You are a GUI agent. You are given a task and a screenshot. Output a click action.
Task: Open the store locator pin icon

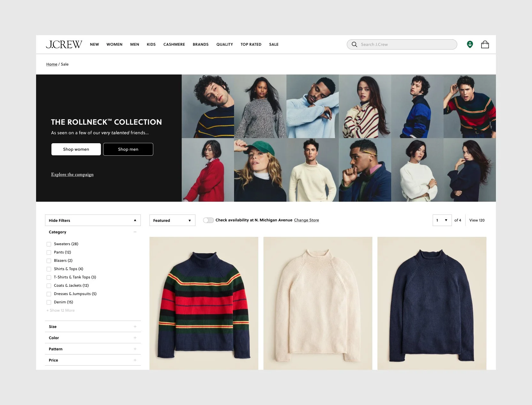click(470, 44)
